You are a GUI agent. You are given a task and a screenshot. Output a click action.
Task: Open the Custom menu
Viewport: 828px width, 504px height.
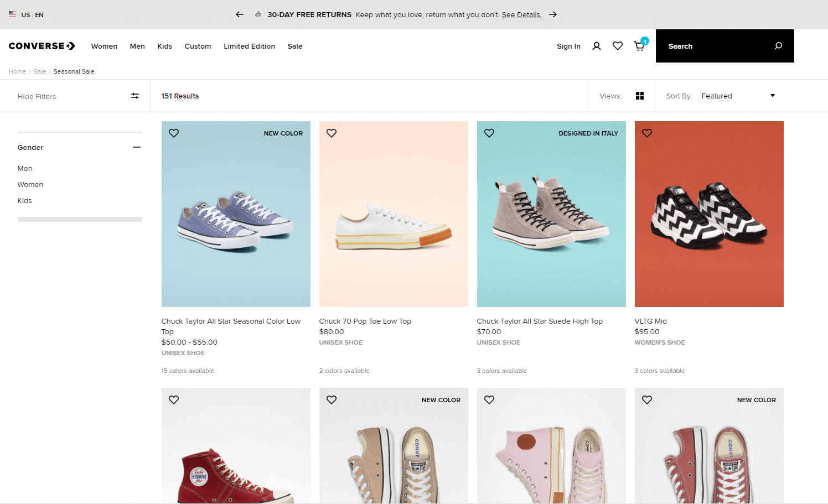[x=198, y=46]
